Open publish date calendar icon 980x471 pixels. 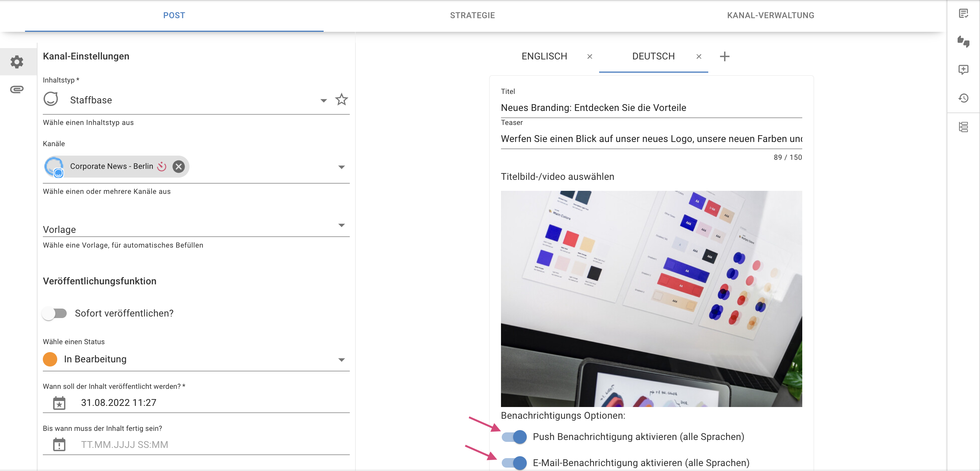point(59,402)
